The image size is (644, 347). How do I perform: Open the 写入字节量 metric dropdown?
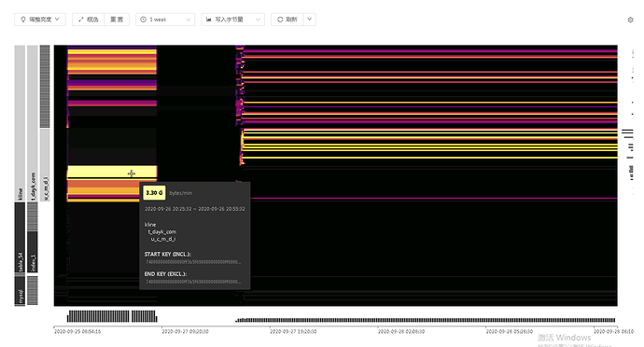click(x=233, y=20)
